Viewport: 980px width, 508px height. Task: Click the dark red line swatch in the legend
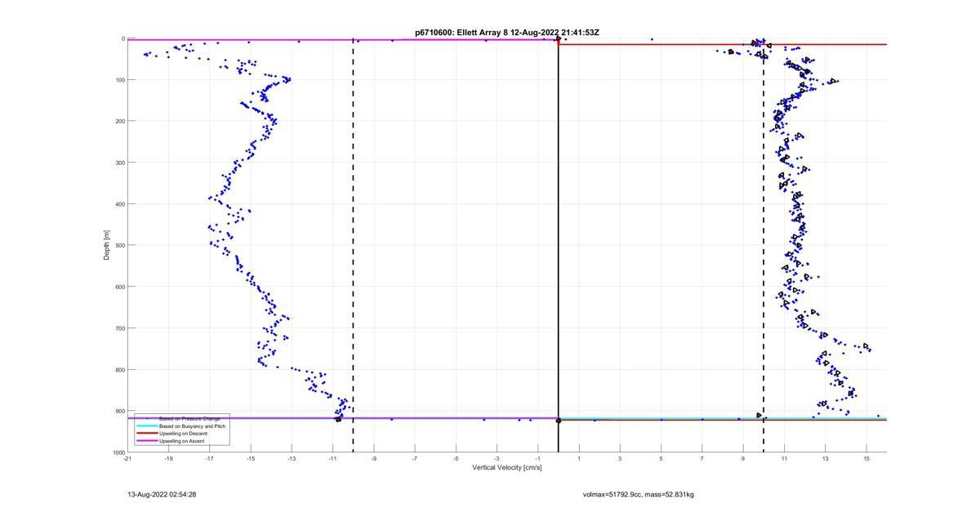(146, 434)
